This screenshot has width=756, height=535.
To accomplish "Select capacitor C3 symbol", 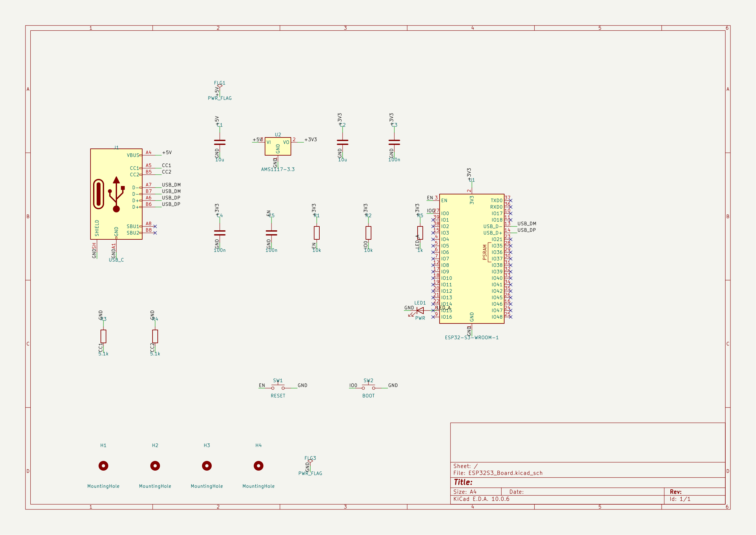I will [394, 142].
